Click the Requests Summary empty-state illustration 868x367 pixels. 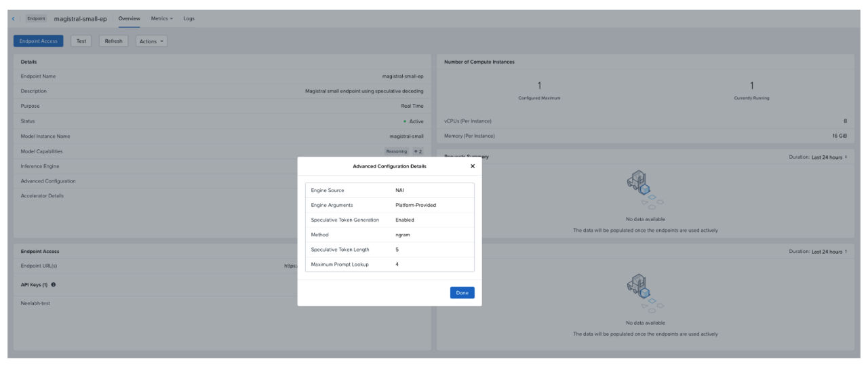(645, 190)
